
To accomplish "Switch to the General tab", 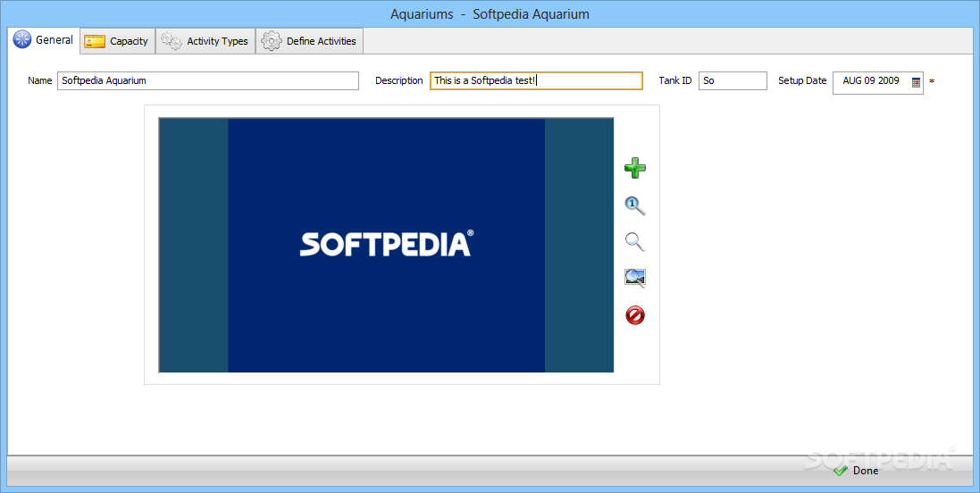I will (44, 40).
